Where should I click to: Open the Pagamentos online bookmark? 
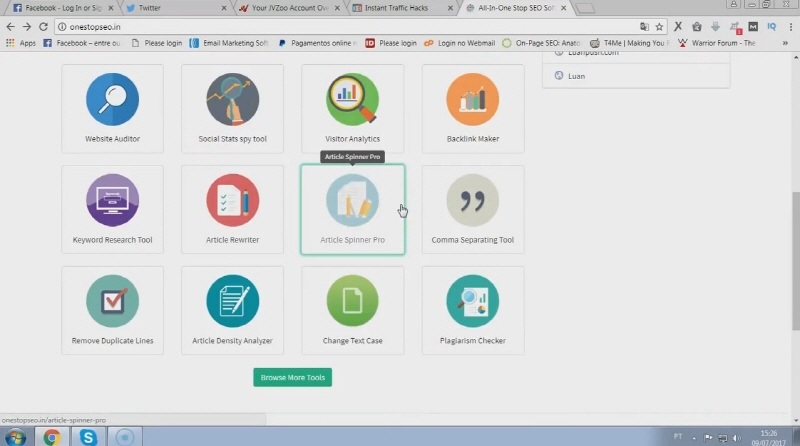317,43
